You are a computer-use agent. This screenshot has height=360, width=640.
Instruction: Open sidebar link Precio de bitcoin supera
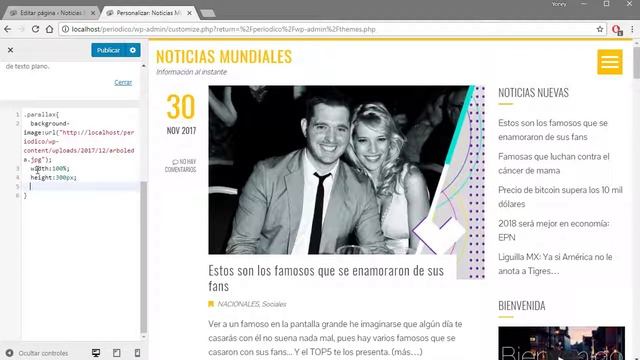pos(560,197)
